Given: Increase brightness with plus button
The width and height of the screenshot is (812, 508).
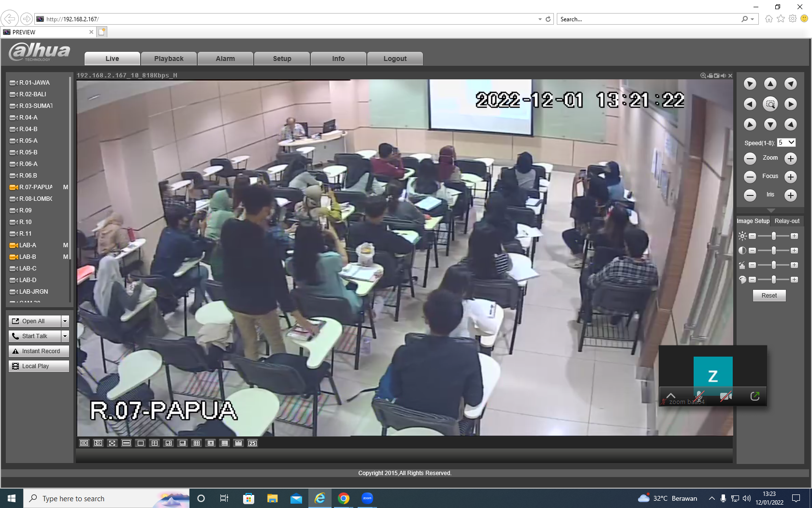Looking at the screenshot, I should click(794, 236).
